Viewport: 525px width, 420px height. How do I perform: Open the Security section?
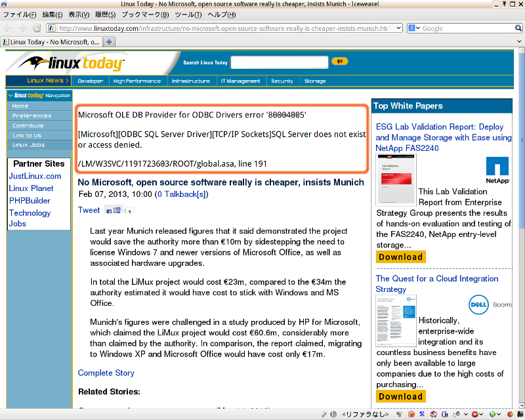(x=282, y=81)
